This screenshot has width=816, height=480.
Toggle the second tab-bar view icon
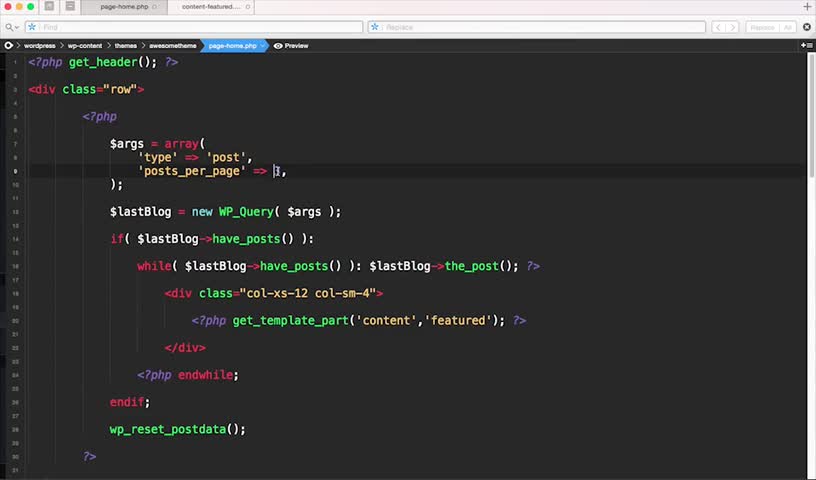(70, 7)
